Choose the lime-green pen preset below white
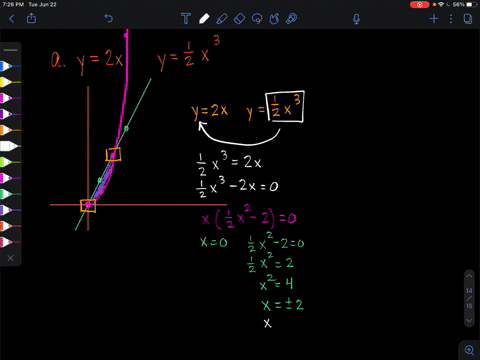480x360 pixels. point(10,162)
